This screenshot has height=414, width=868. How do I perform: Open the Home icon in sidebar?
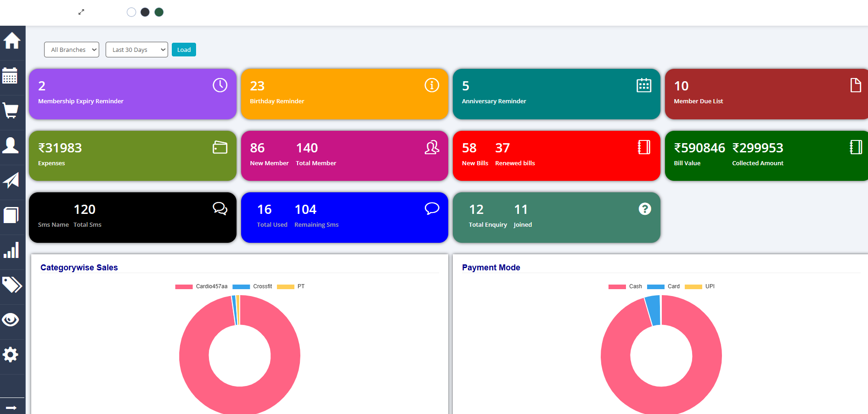(x=12, y=41)
